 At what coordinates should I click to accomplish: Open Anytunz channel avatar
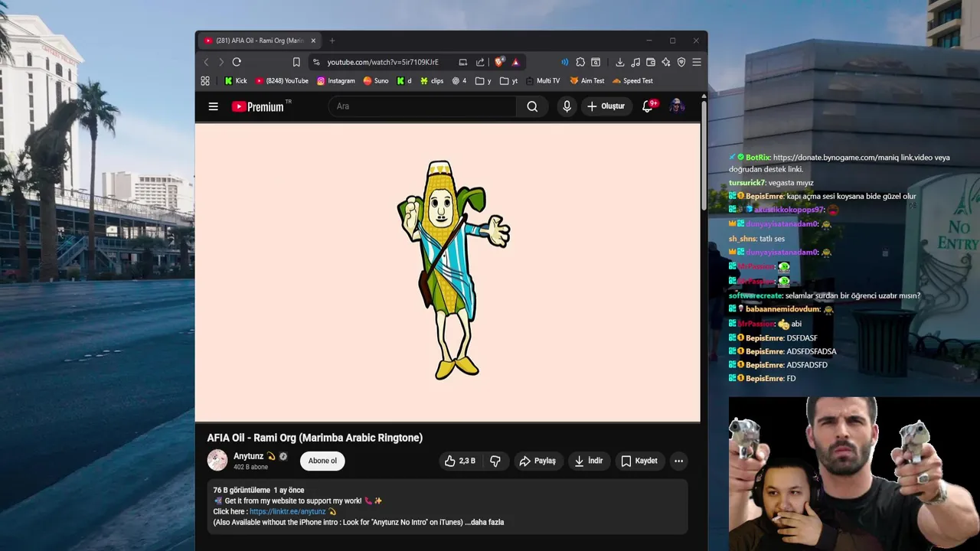tap(217, 460)
